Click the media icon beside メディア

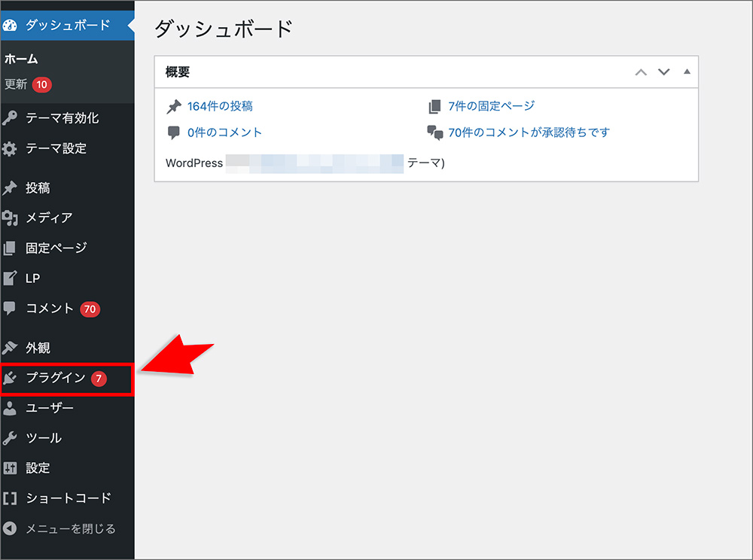pos(10,218)
